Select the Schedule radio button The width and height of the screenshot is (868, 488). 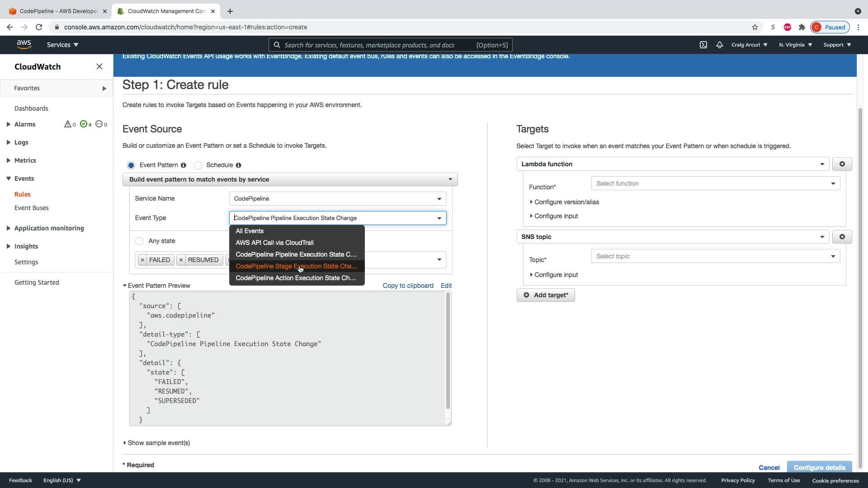pos(198,165)
